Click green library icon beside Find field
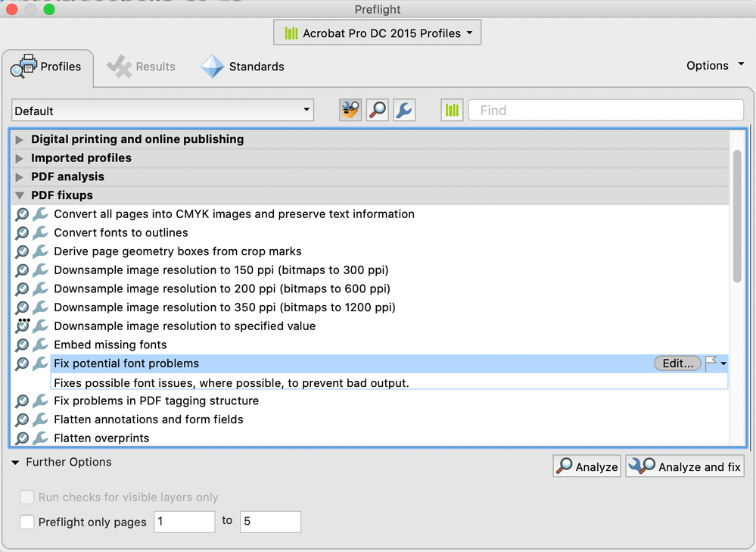 tap(452, 111)
